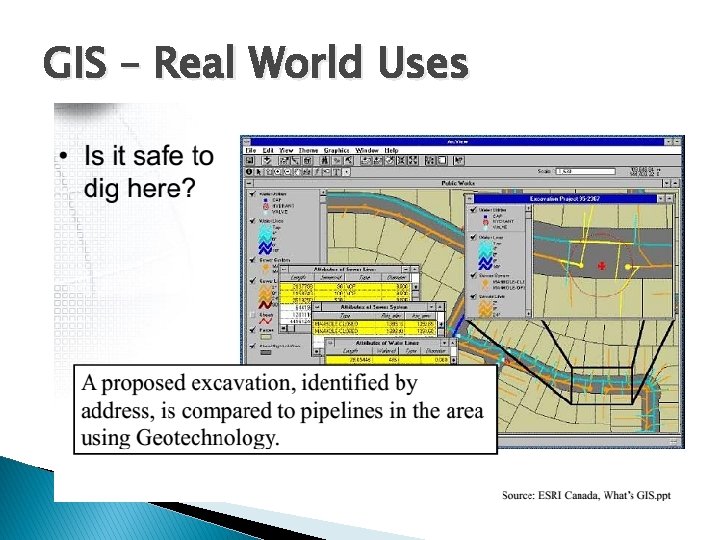The width and height of the screenshot is (720, 540).
Task: Open the View menu
Action: pos(286,150)
